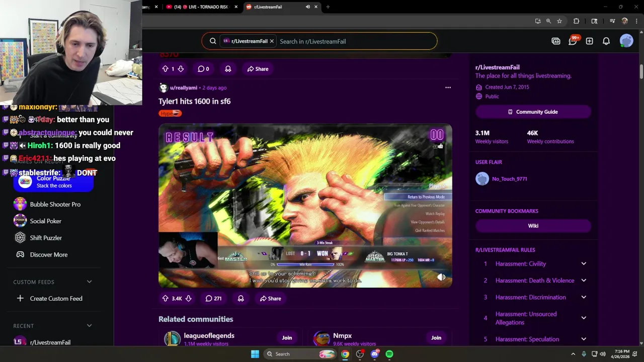The image size is (644, 362).
Task: Remove the r/LivestreamFail search filter chip
Action: click(272, 41)
